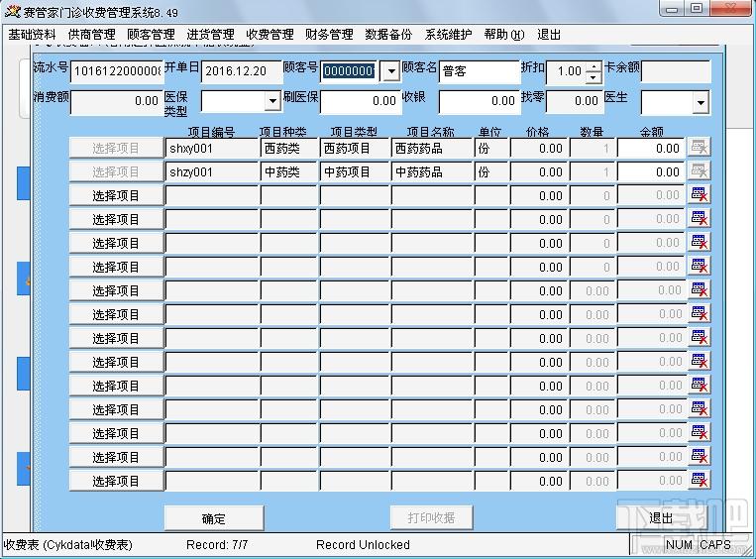Minimize the application window
Image resolution: width=756 pixels, height=559 pixels.
pyautogui.click(x=673, y=9)
